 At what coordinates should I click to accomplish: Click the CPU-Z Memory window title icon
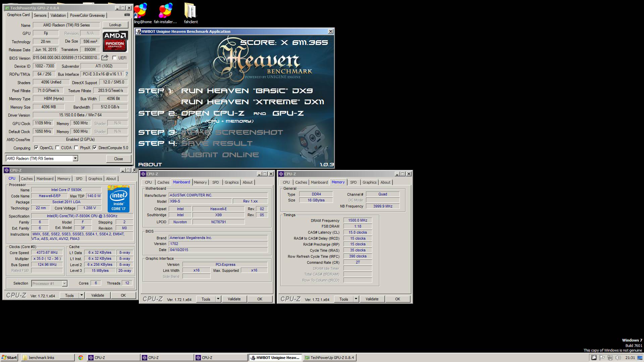click(x=281, y=174)
